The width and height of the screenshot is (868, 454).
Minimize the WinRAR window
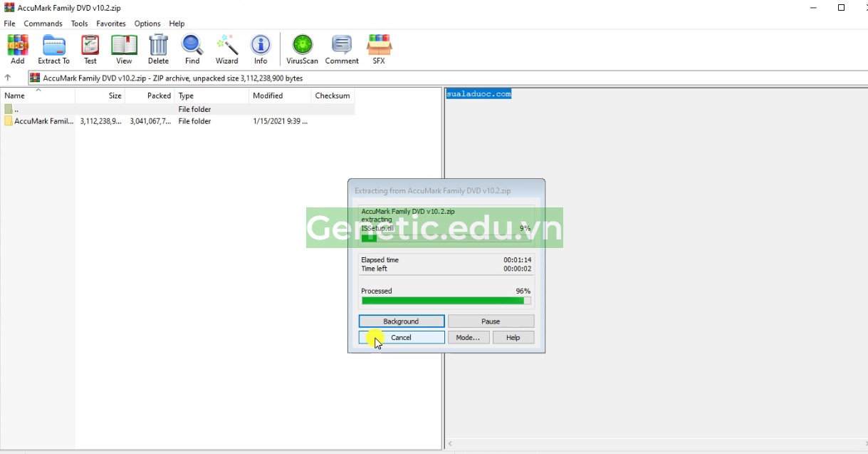pos(813,8)
